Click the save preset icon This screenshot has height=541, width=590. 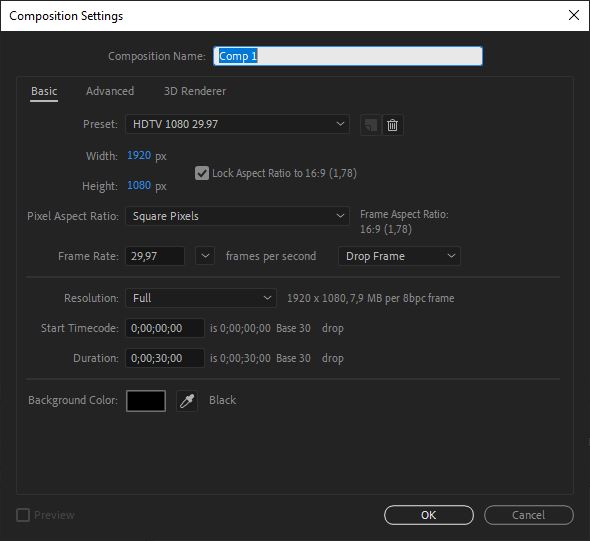[371, 125]
